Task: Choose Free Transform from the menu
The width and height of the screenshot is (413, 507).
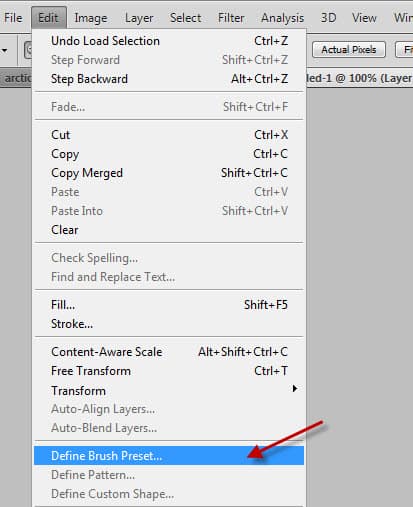Action: coord(169,371)
